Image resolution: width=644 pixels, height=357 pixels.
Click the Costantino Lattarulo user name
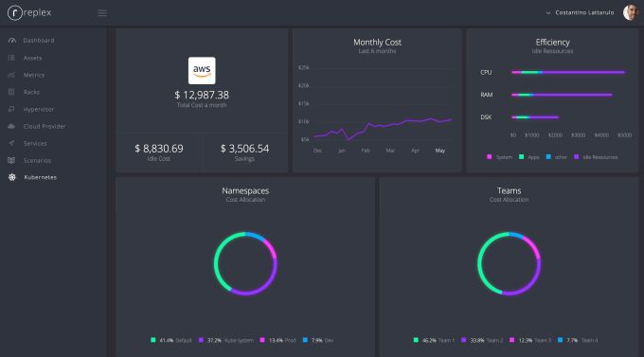pyautogui.click(x=584, y=12)
